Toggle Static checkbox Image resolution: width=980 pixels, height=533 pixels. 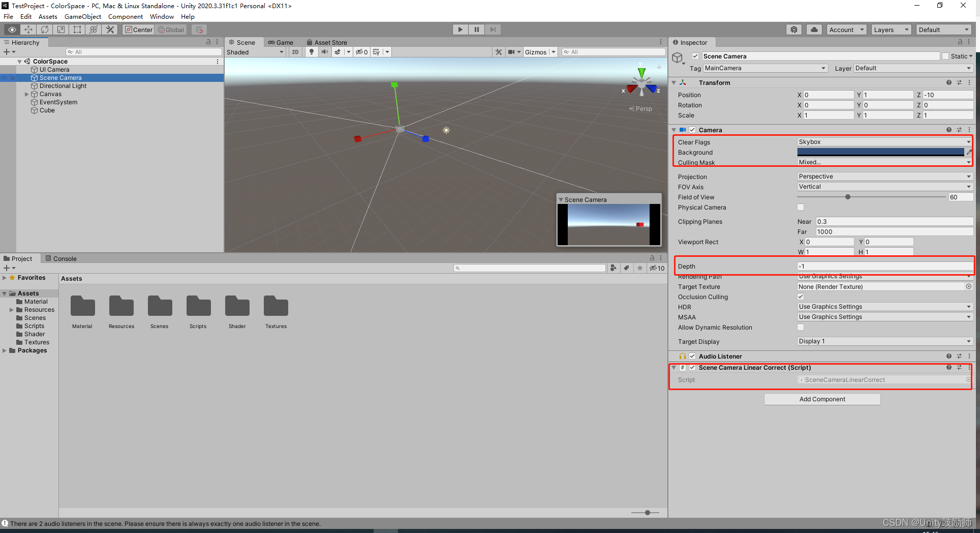(945, 56)
